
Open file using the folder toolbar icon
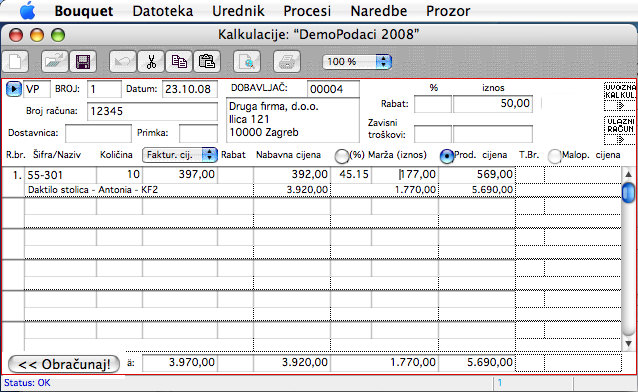(55, 62)
